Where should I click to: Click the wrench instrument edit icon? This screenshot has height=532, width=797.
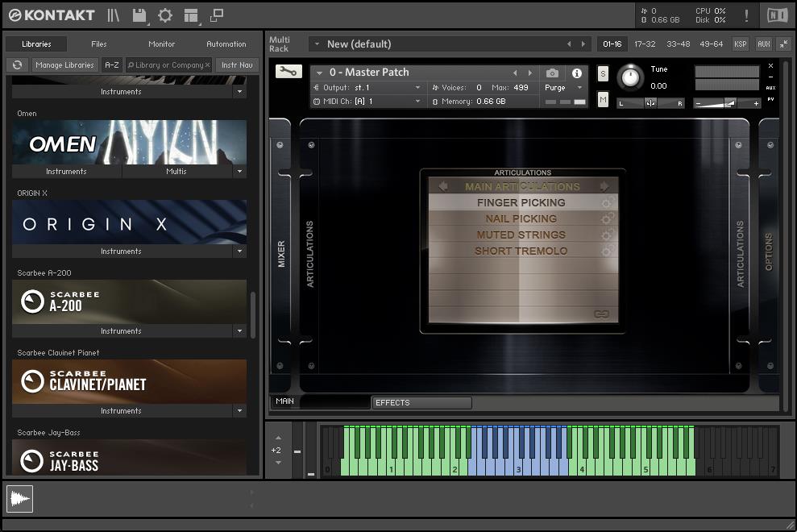[288, 72]
